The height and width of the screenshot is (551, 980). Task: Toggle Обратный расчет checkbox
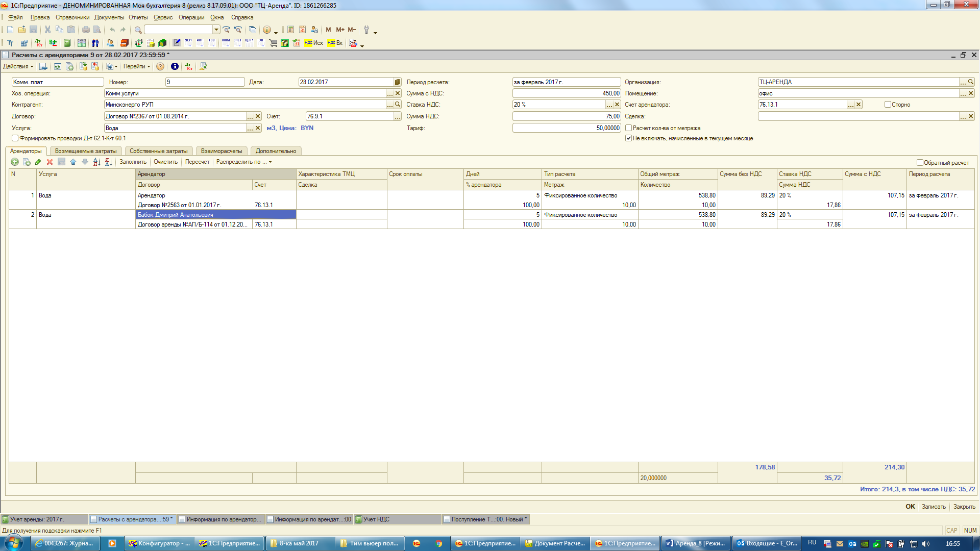(920, 163)
